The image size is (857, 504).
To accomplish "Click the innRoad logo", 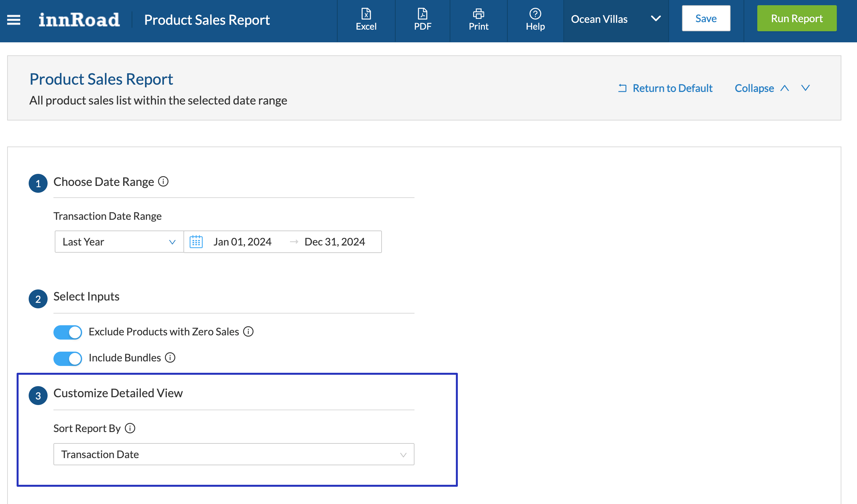I will tap(79, 20).
